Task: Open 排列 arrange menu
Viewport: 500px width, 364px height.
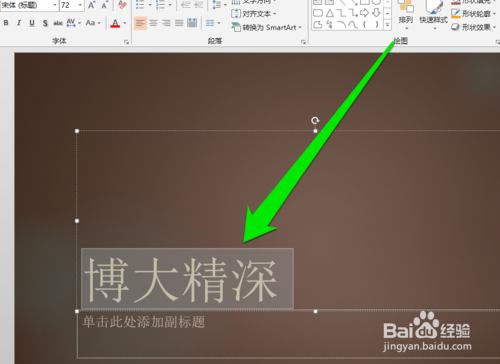Action: [x=406, y=15]
